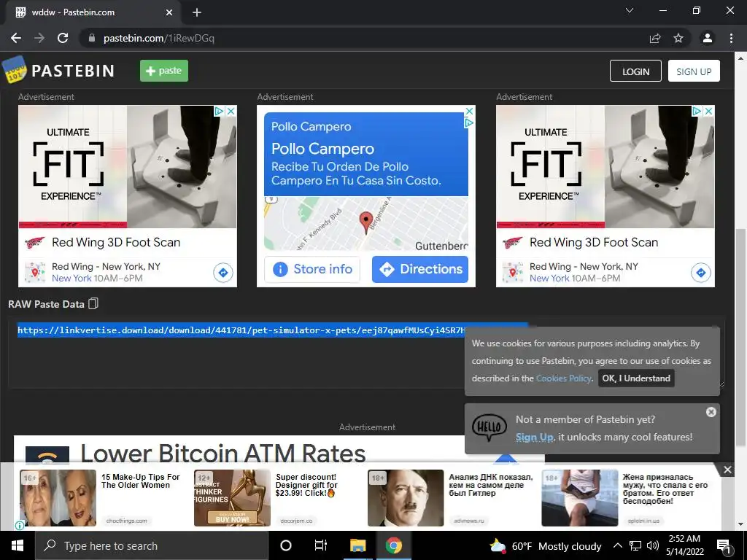
Task: Copy raw paste data with clipboard icon
Action: coord(93,303)
